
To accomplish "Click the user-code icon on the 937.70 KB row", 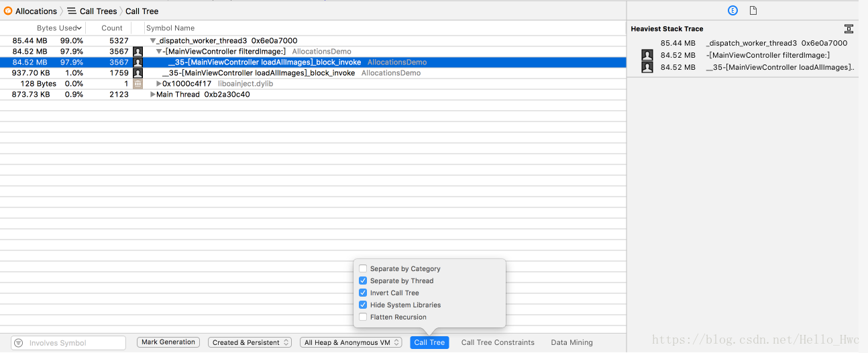I will (x=138, y=73).
